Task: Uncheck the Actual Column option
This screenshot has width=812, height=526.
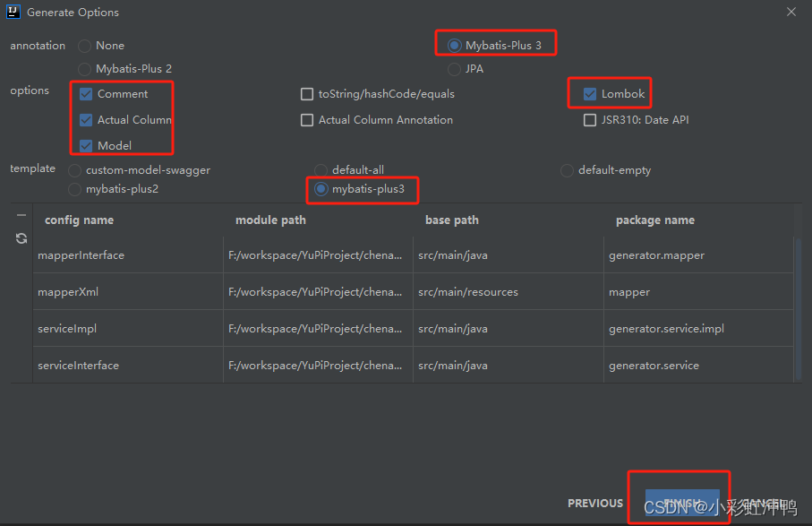Action: (x=86, y=119)
